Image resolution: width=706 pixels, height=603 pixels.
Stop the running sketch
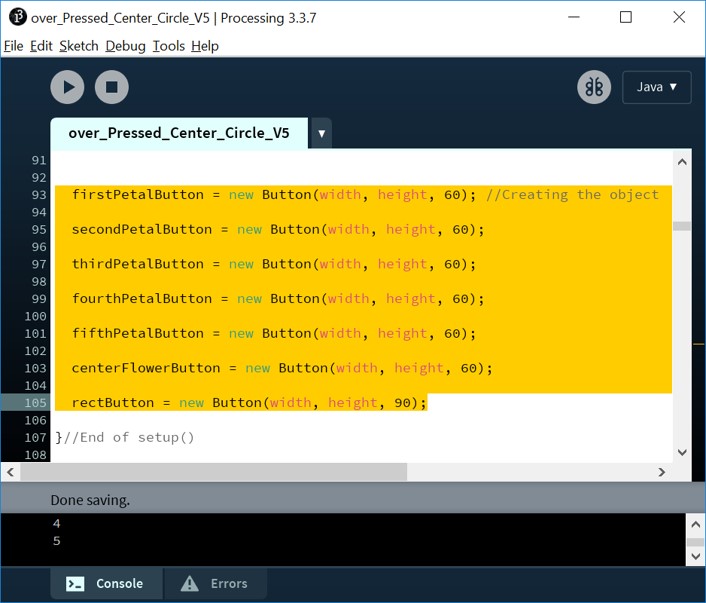[x=112, y=87]
